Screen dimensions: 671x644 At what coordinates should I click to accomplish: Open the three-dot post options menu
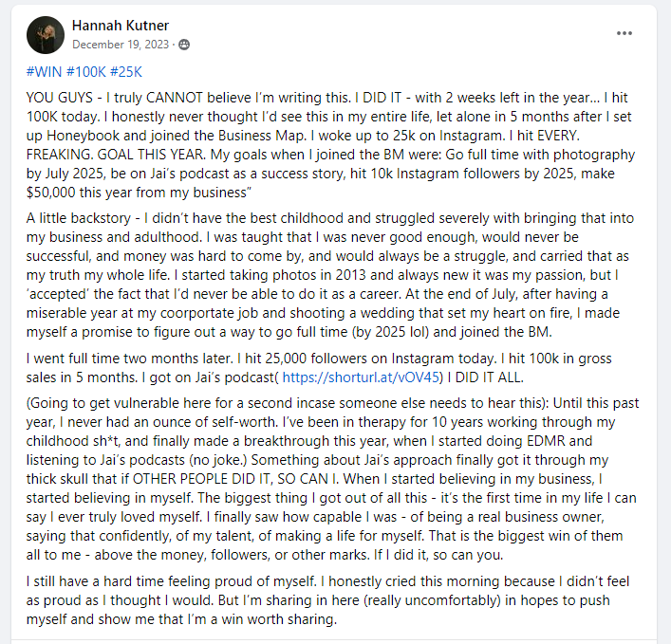pos(624,33)
